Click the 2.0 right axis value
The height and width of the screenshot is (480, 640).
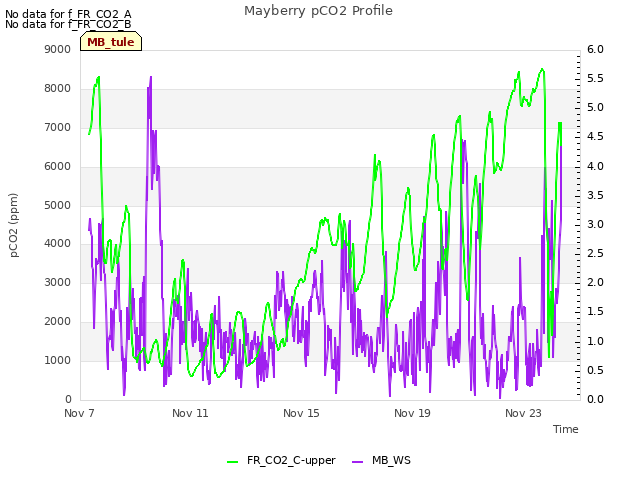tap(595, 282)
